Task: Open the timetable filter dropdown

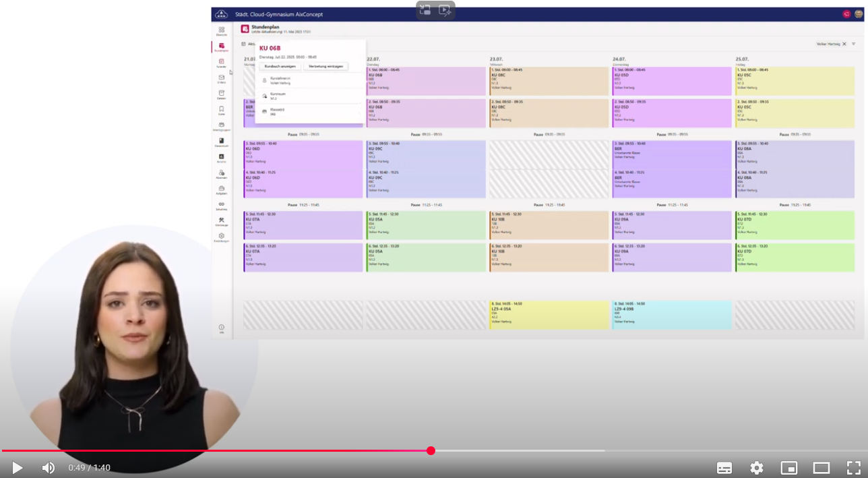Action: 853,44
